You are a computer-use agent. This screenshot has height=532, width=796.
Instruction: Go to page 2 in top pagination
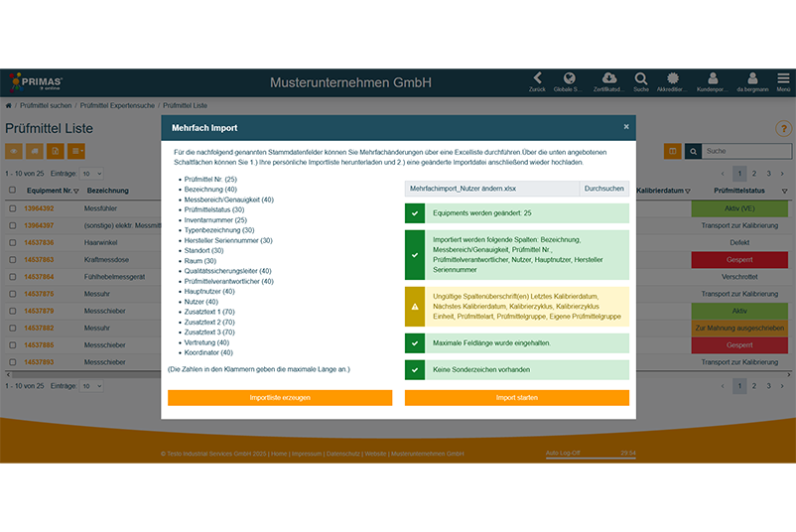[x=753, y=174]
